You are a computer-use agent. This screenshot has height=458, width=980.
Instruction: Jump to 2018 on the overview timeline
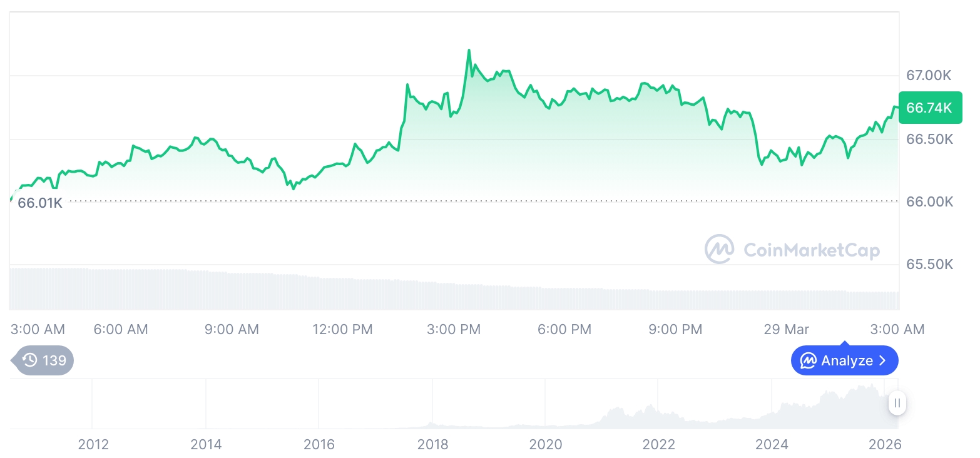pos(432,445)
